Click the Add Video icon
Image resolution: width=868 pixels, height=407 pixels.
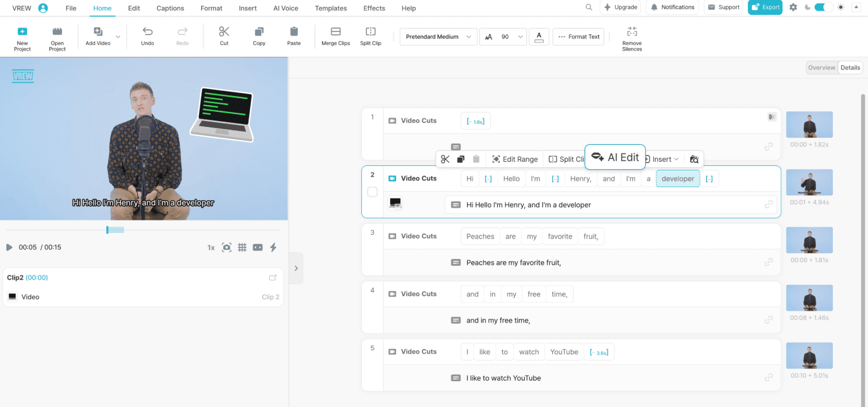(x=98, y=32)
